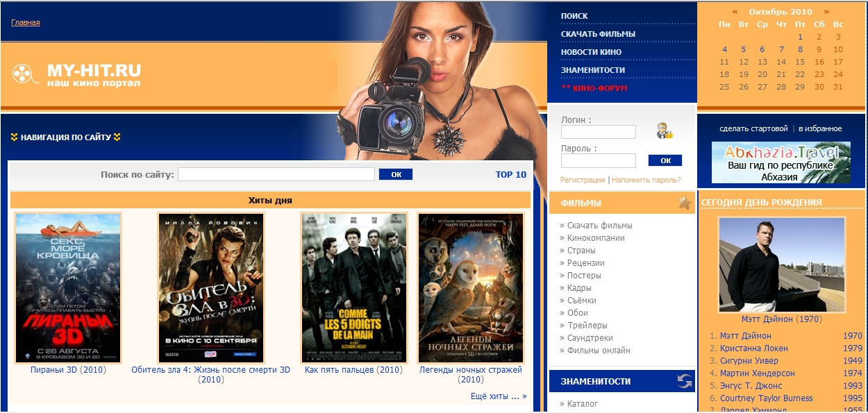Open Кинокомпании sidebar link
This screenshot has width=868, height=413.
coord(596,238)
